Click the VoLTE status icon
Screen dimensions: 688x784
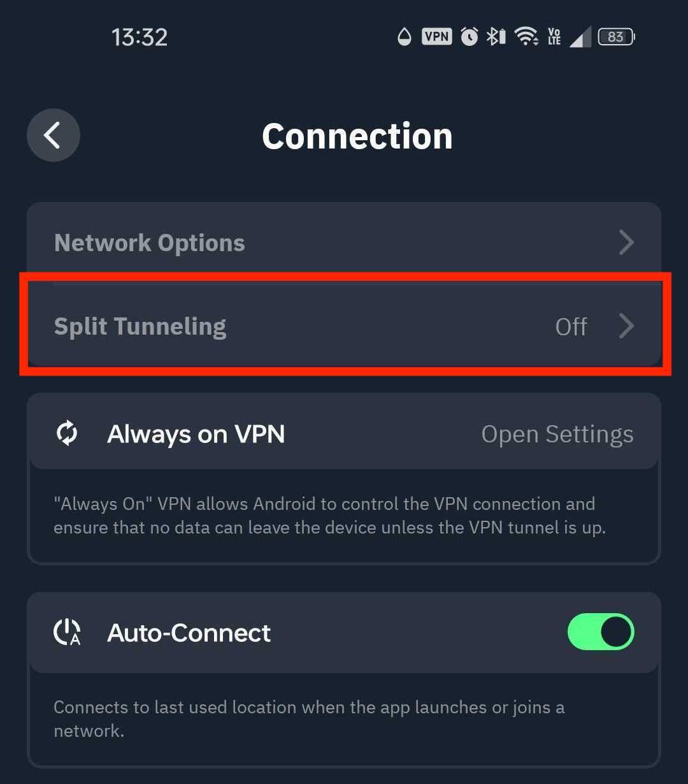554,36
